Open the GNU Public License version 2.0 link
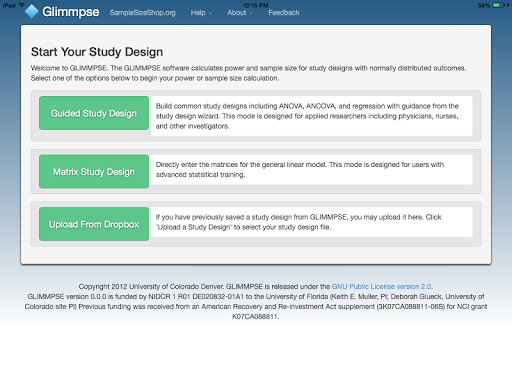 (381, 287)
